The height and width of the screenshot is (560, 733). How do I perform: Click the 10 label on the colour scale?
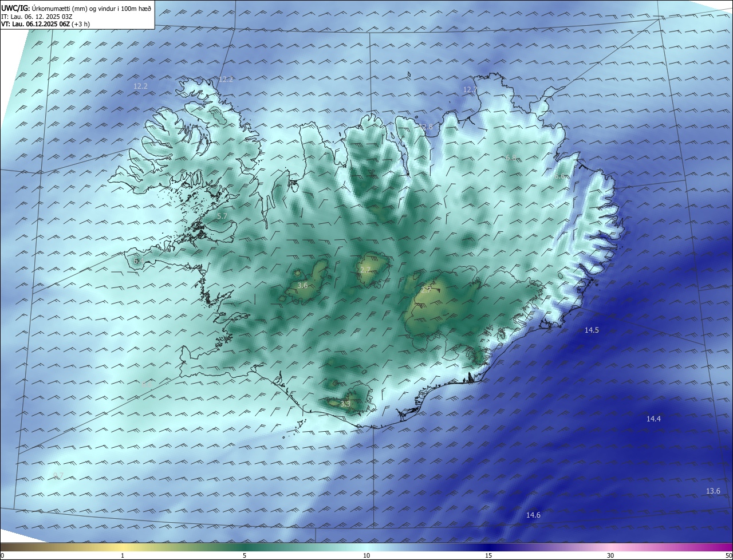[x=366, y=555]
